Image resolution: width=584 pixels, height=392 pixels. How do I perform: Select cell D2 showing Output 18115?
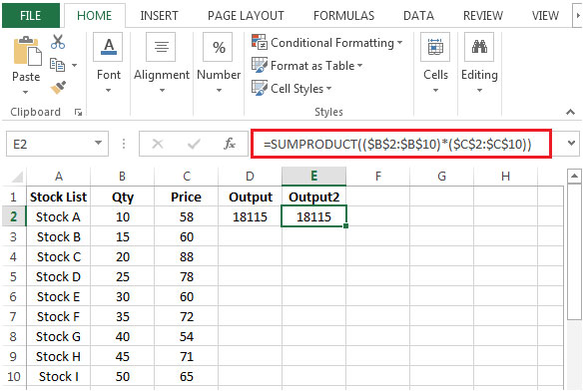click(x=250, y=216)
